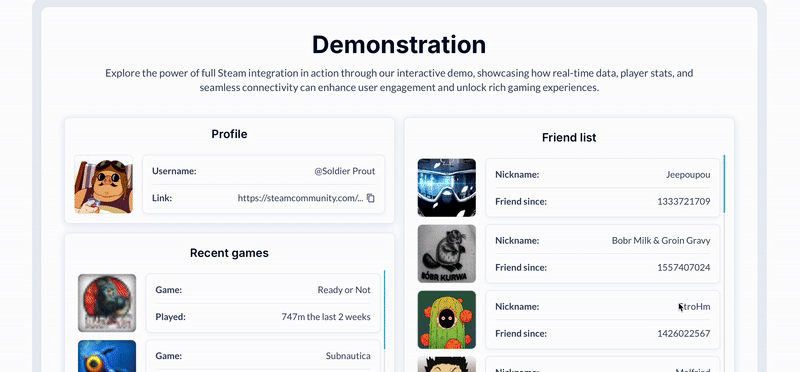This screenshot has width=800, height=372.
Task: Select StroHm's cactus avatar
Action: pos(447,320)
